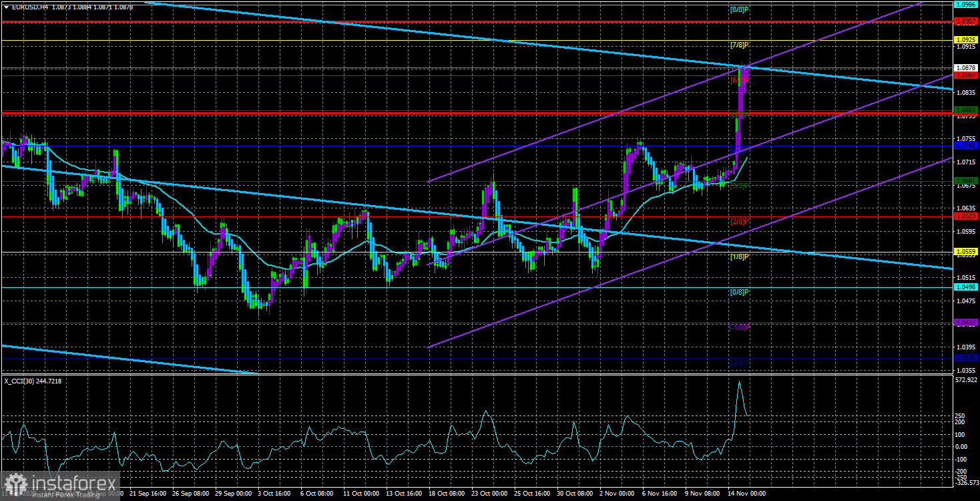Click the 1.0835 price scale value
Viewport: 980px width, 501px height.
tap(967, 93)
